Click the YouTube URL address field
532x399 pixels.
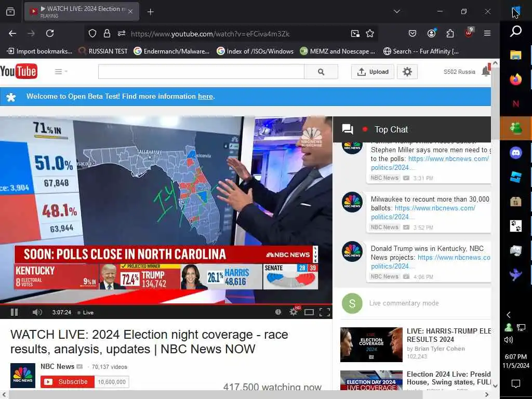tap(210, 34)
